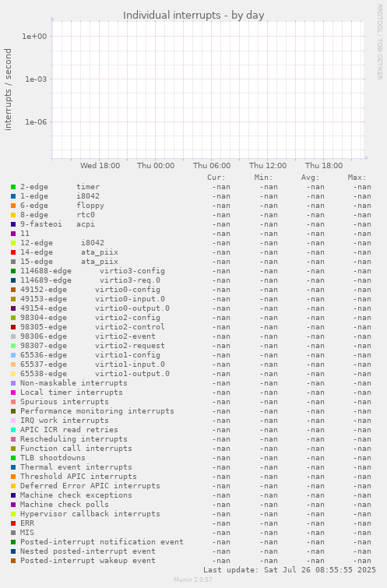Click the orange 6-edge floppy legend swatch
Screen dimensions: 387x588
tap(13, 206)
